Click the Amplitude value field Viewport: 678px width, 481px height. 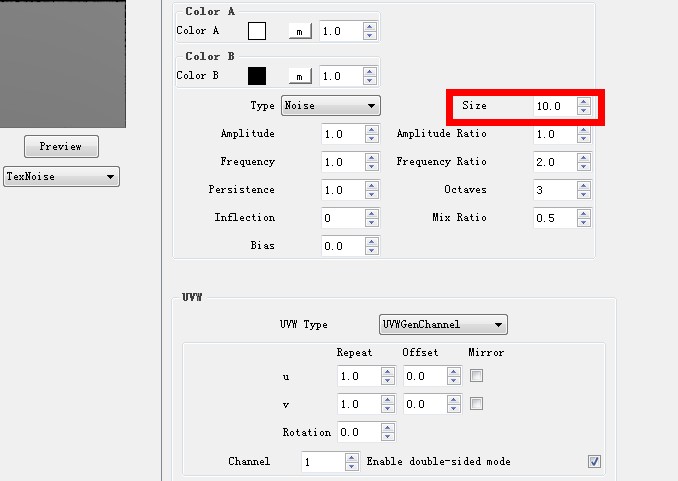pyautogui.click(x=343, y=134)
